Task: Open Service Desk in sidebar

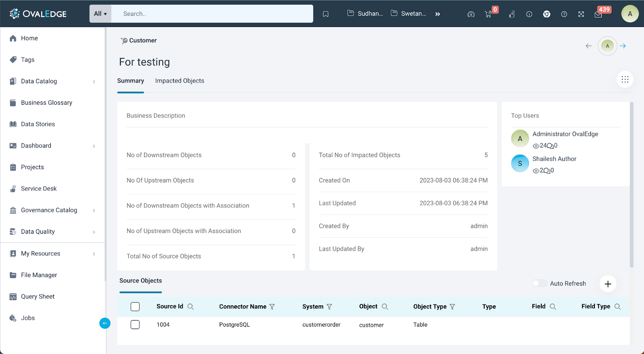Action: (x=39, y=188)
